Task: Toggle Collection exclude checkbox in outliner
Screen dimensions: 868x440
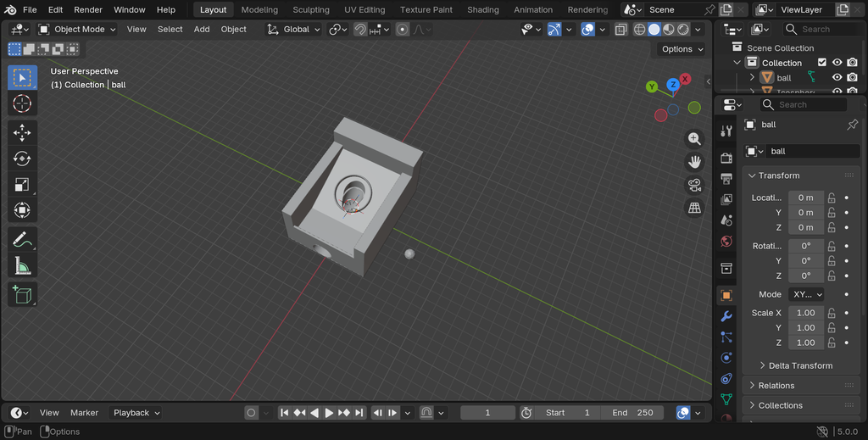Action: (x=822, y=63)
